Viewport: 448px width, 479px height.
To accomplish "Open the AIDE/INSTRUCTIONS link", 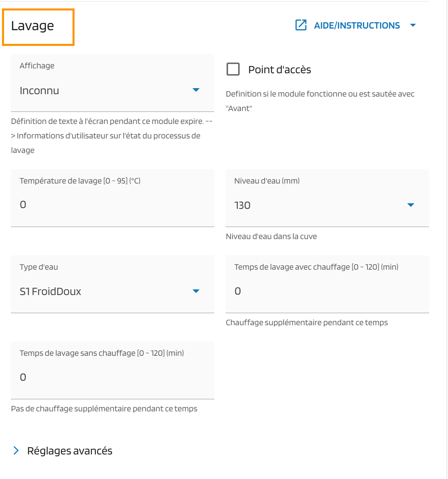I will [x=356, y=25].
